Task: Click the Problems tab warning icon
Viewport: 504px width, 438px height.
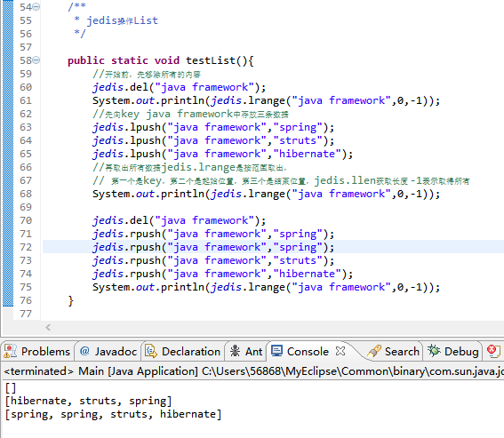Action: 11,351
